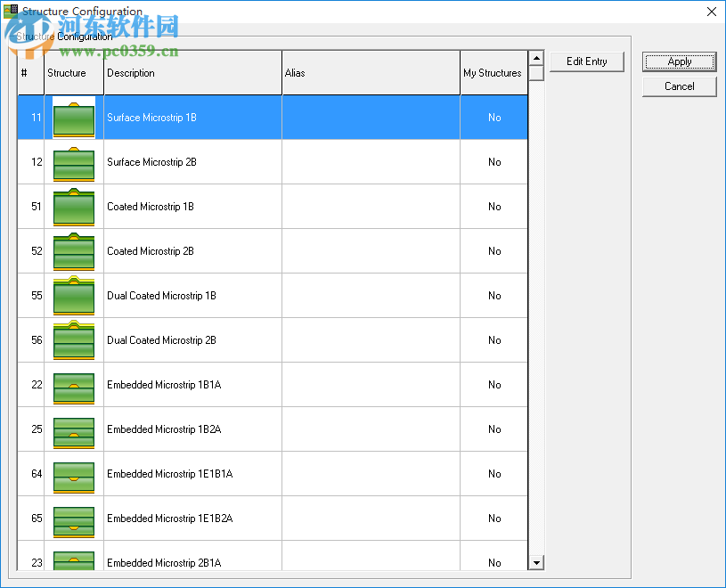726x588 pixels.
Task: Click row number 55
Action: (37, 296)
